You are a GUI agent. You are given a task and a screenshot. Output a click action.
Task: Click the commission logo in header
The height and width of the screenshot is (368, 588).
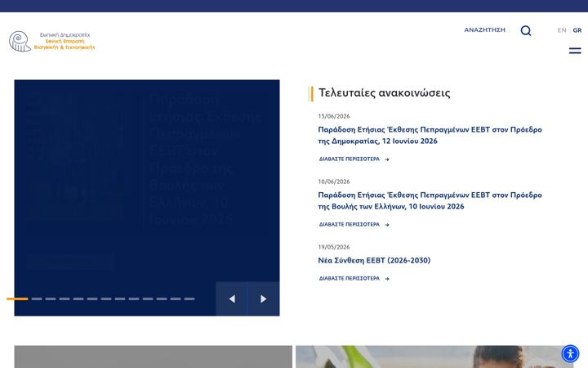click(51, 42)
